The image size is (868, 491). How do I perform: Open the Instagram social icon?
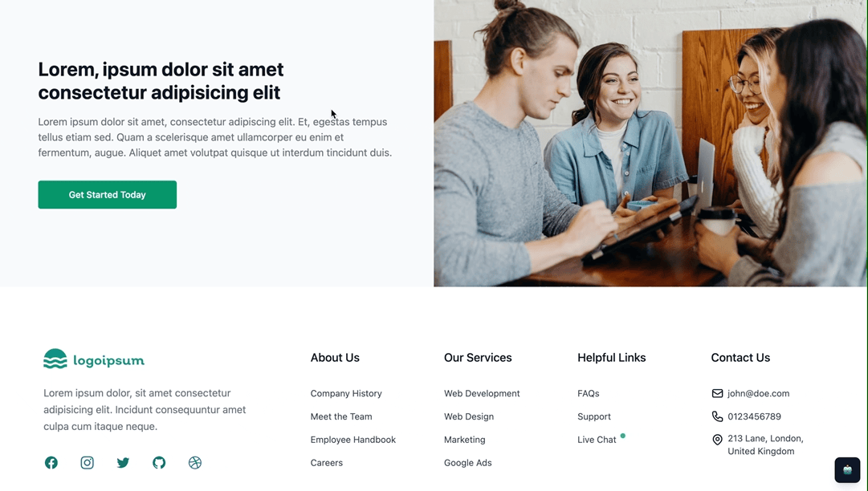87,462
